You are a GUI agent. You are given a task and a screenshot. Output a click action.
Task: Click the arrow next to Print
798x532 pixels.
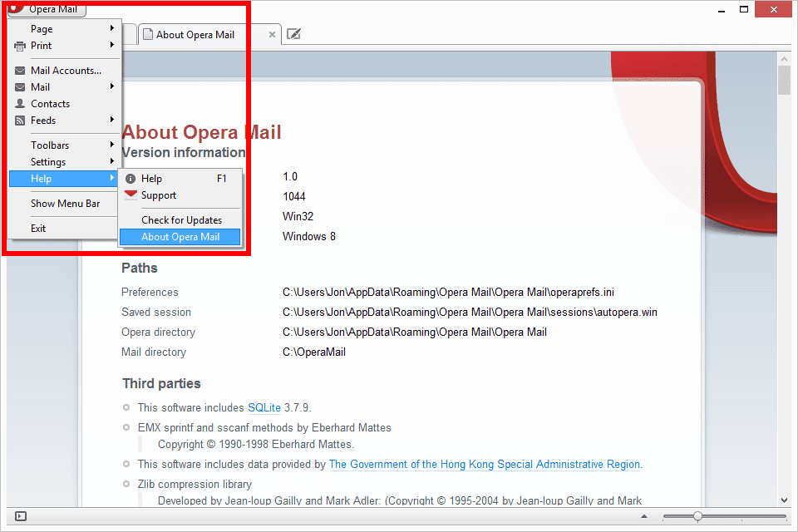[x=112, y=45]
